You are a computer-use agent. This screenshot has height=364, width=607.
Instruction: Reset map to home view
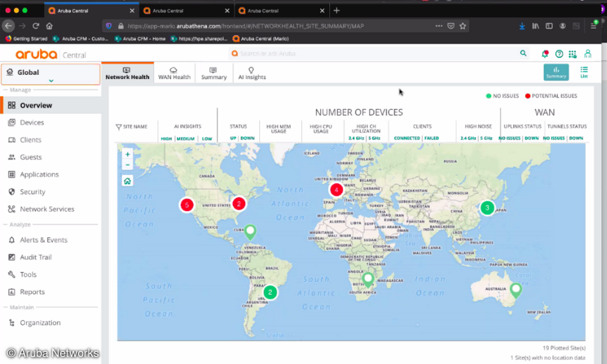tap(127, 180)
